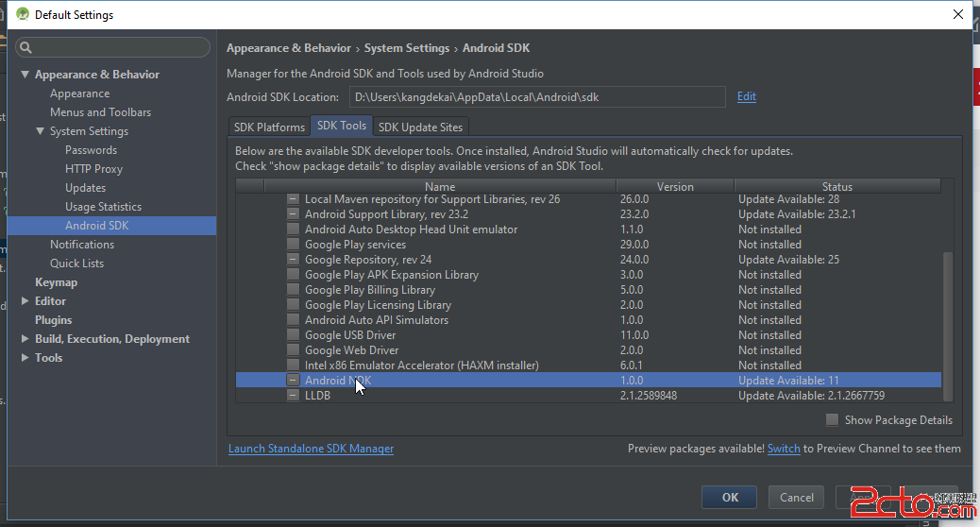Viewport: 980px width, 527px height.
Task: Click the Edit SDK location link
Action: click(747, 96)
